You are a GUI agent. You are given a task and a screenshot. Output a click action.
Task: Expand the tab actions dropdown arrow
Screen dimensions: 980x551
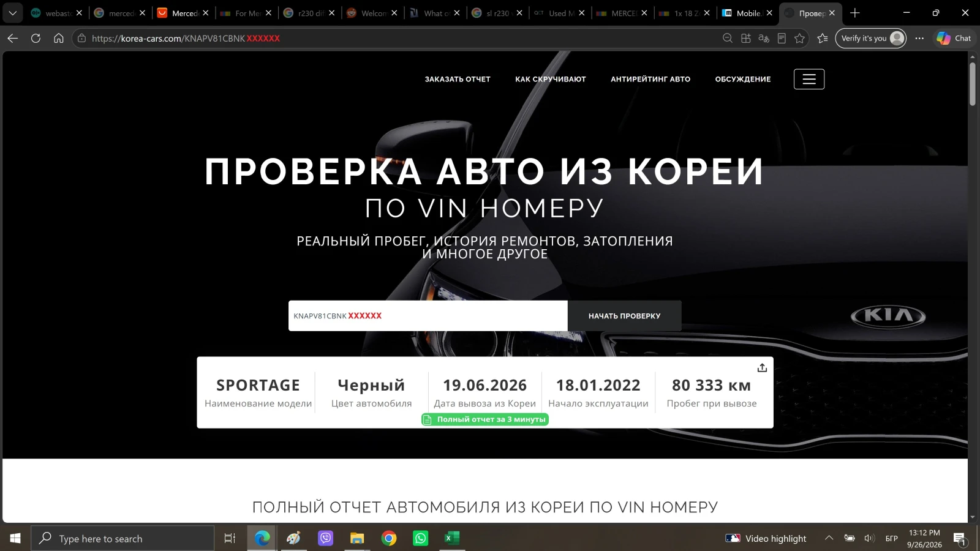(12, 13)
